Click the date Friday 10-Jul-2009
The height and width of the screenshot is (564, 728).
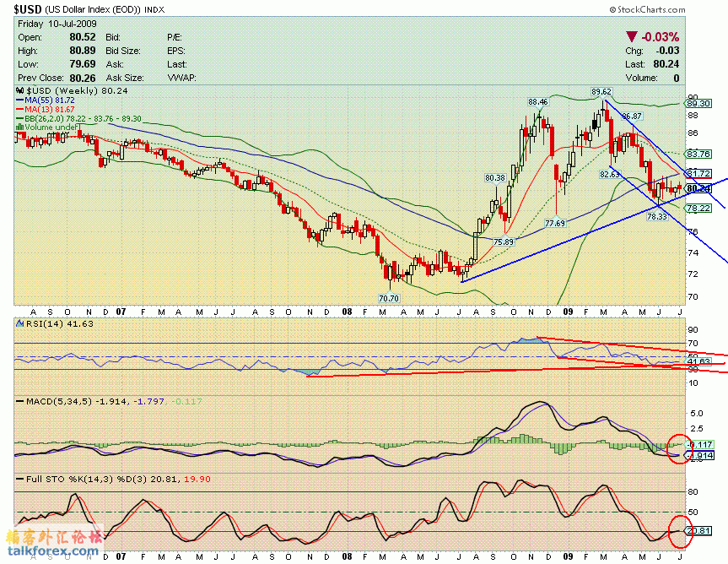click(x=57, y=24)
